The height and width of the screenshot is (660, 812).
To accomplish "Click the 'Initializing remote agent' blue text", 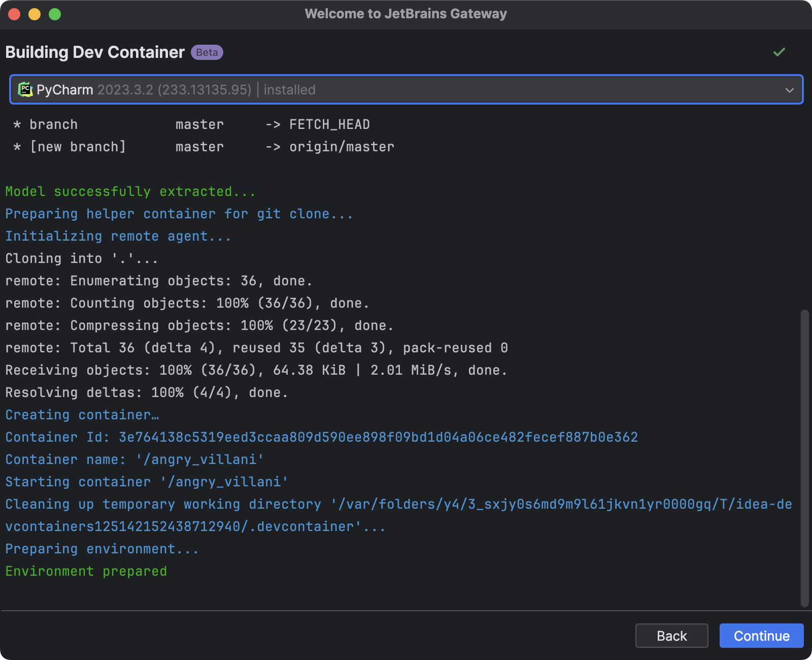I will pos(117,236).
